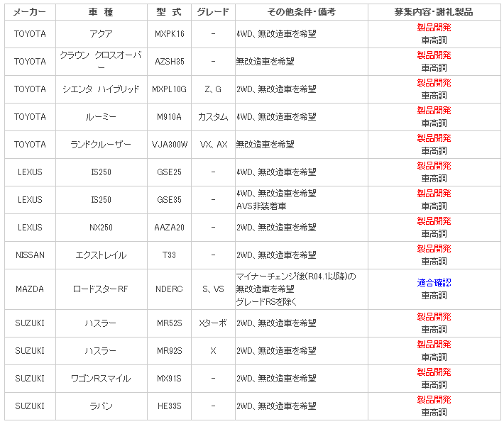
Task: Select the その他条件・備考 column header
Action: (302, 12)
